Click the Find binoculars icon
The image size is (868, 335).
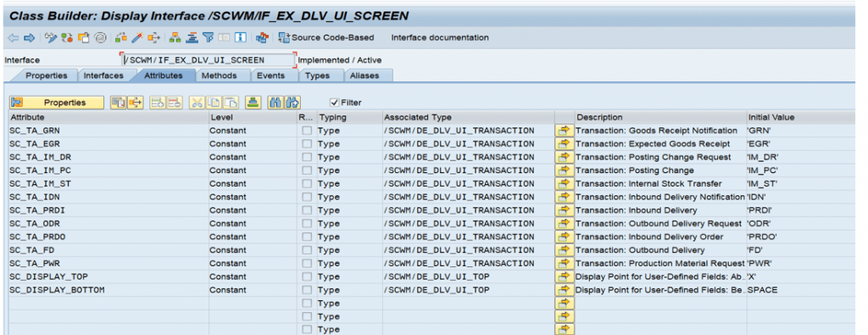pyautogui.click(x=275, y=103)
